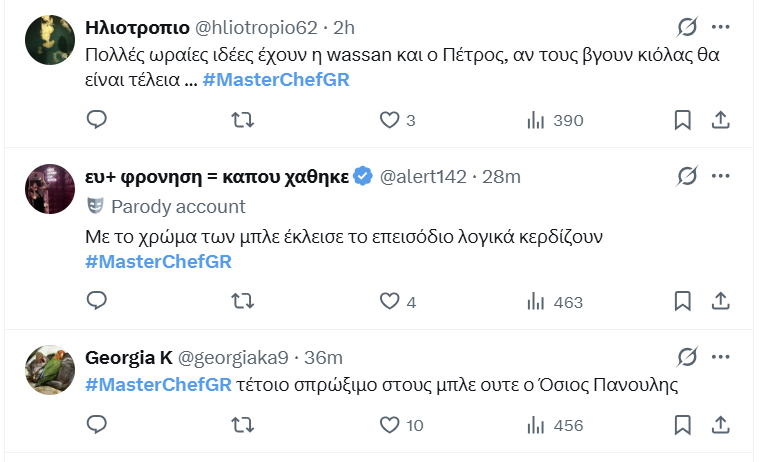
Task: Share Ηλιοτροπιο's tweet
Action: (x=720, y=120)
